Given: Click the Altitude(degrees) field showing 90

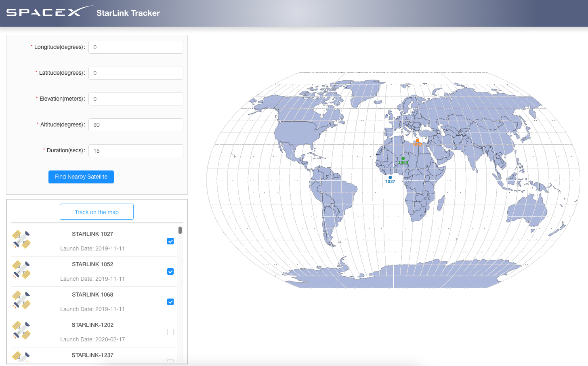Looking at the screenshot, I should 136,125.
